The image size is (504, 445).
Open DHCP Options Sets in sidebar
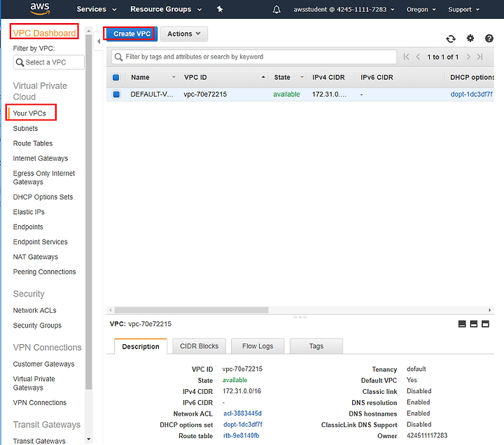[x=43, y=197]
